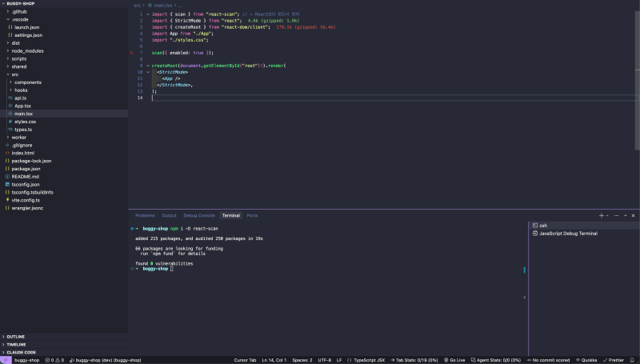
Task: Click the buggy-shop (dev) branch indicator
Action: click(x=106, y=360)
